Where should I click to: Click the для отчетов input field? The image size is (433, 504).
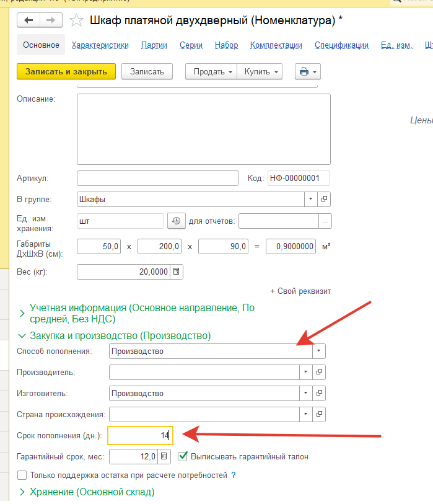279,221
